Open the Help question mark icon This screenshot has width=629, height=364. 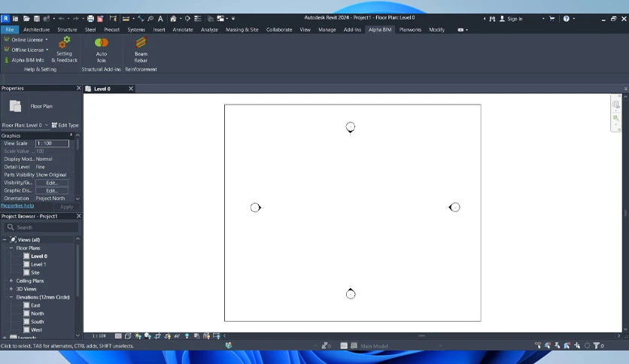click(x=566, y=19)
